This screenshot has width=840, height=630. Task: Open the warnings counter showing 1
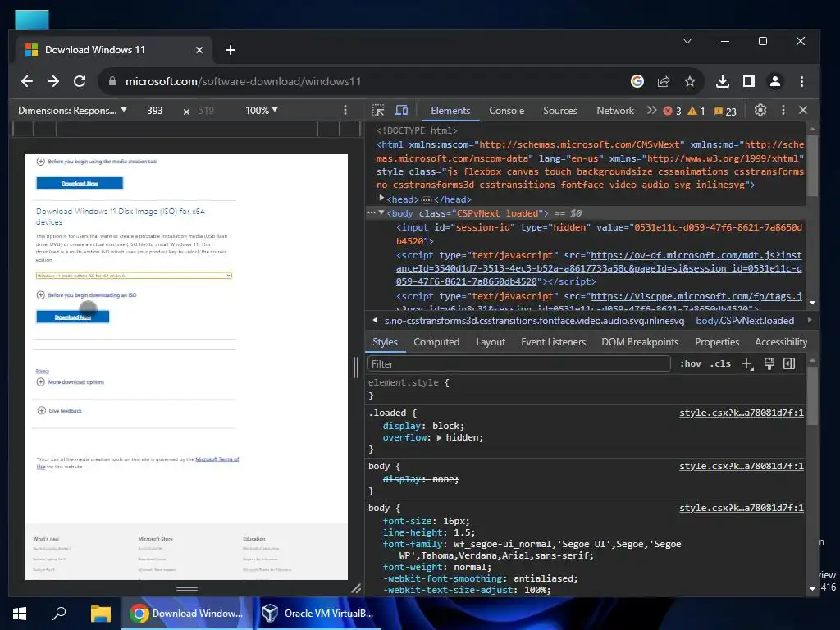coord(696,111)
